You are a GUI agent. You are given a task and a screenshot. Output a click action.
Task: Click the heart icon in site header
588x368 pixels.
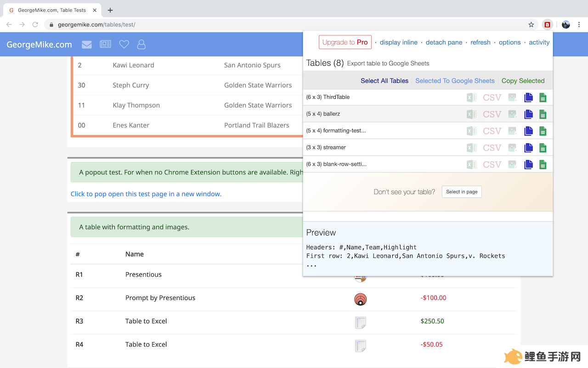(x=124, y=44)
